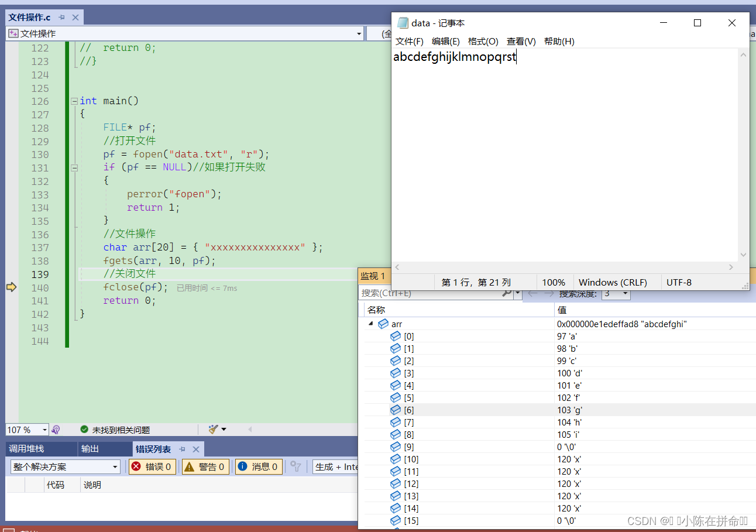756x532 pixels.
Task: Click the Watch search forward arrow
Action: pyautogui.click(x=549, y=293)
